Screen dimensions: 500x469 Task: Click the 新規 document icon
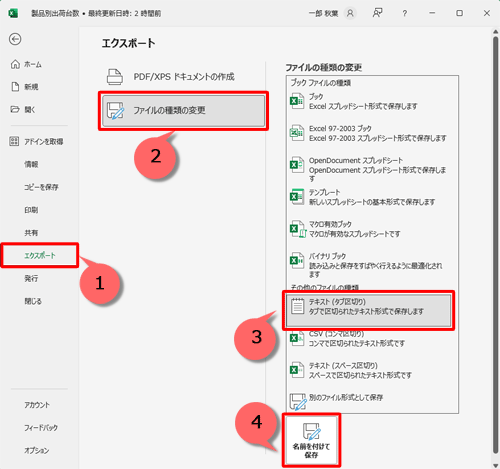click(15, 87)
